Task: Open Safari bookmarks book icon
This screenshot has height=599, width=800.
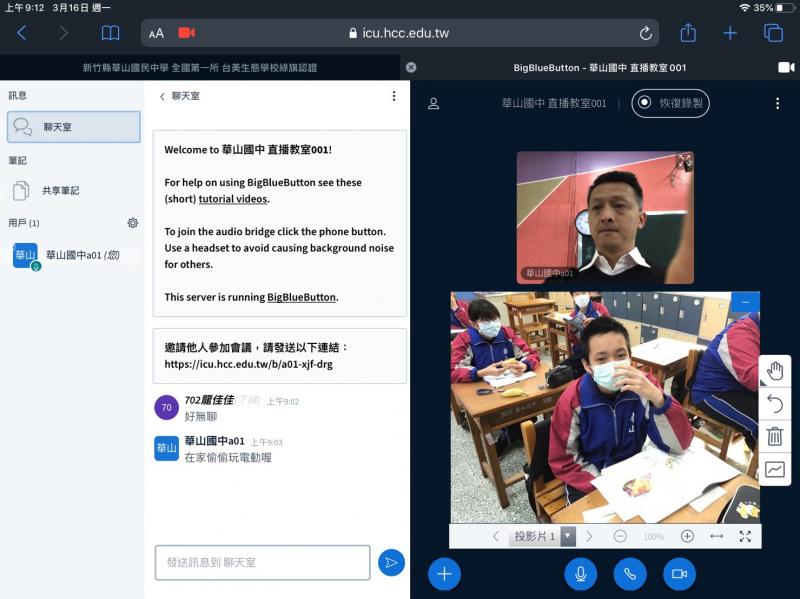Action: 110,33
